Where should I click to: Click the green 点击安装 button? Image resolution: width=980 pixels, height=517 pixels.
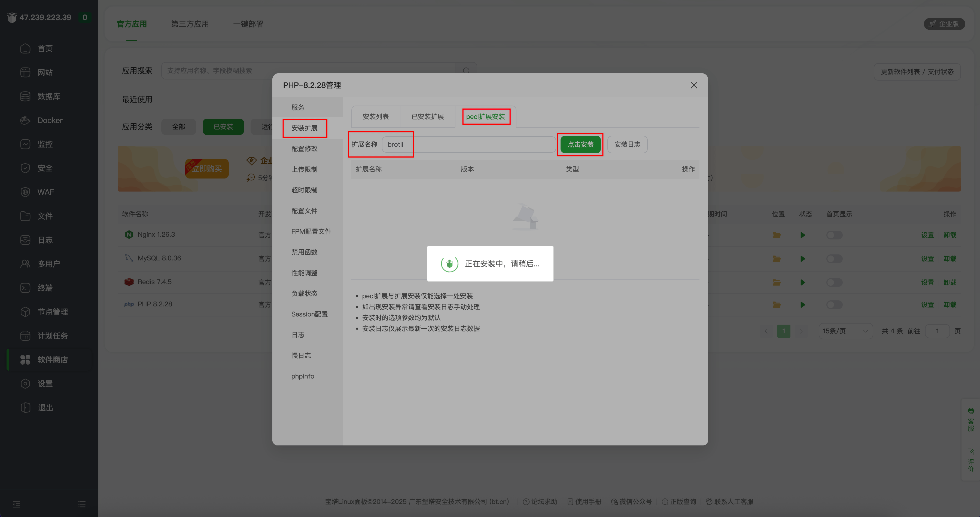[580, 144]
